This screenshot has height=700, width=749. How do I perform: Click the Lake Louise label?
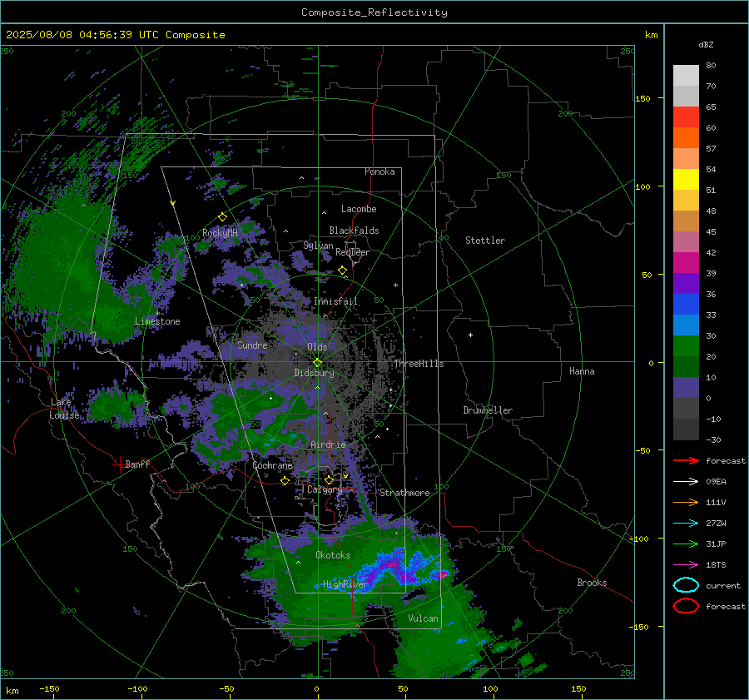[x=64, y=409]
